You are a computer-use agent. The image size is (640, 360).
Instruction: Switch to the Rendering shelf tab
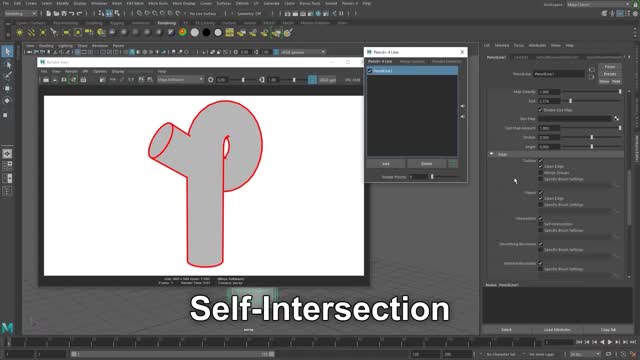tap(167, 23)
